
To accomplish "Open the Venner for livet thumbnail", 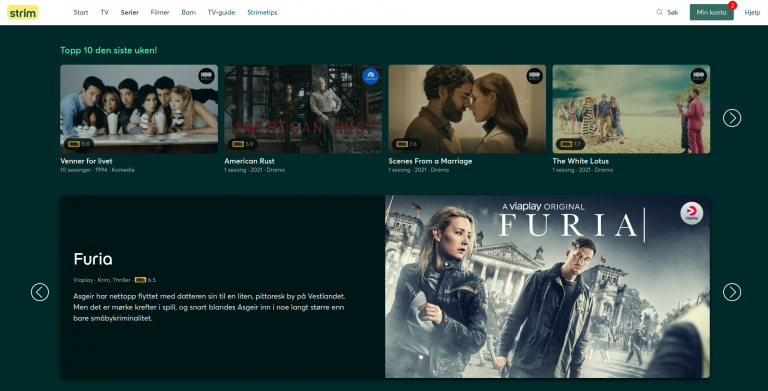I will tap(139, 109).
